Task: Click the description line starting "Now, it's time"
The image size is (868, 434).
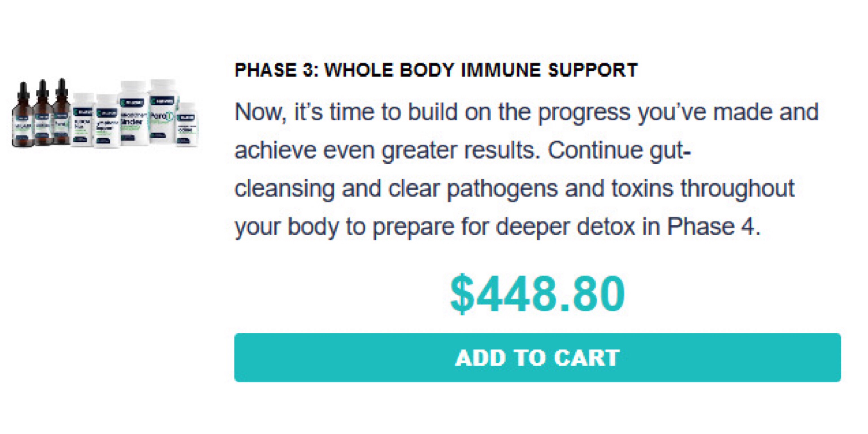Action: click(526, 112)
